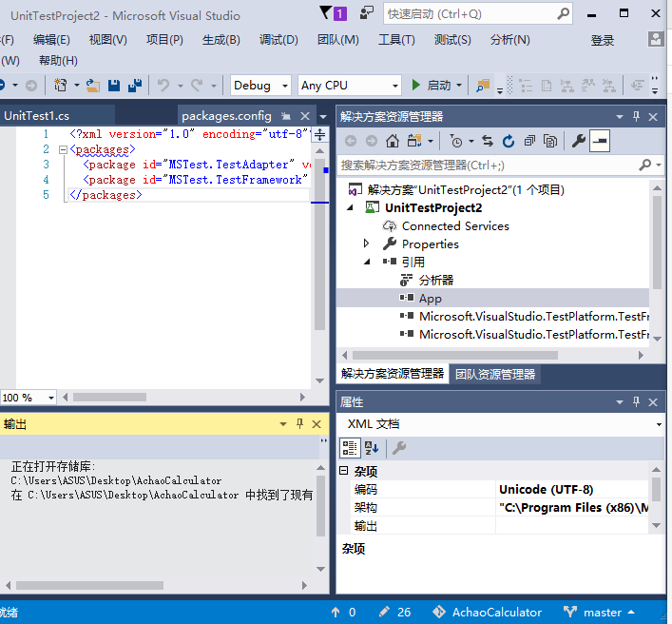Screen dimensions: 672x624
Task: Click the Undo toolbar icon
Action: (163, 86)
